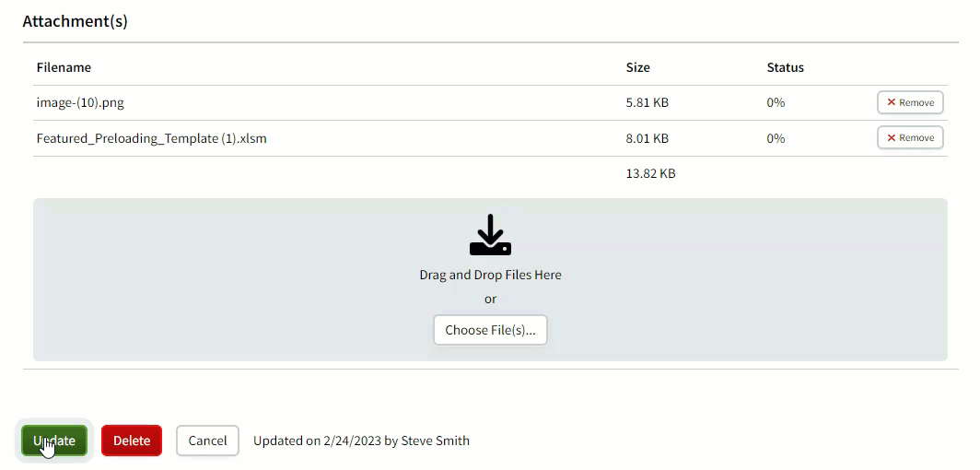Click the Drag and Drop Files Here text
980x470 pixels.
pyautogui.click(x=490, y=275)
